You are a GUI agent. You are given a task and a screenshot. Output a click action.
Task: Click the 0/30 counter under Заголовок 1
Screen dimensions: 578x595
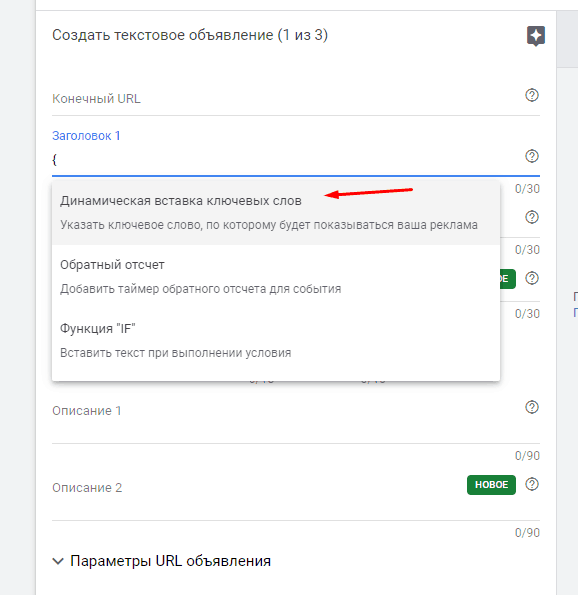[527, 189]
